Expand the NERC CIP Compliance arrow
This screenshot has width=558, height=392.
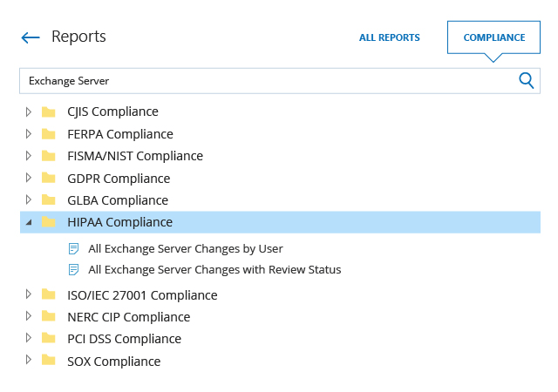(x=29, y=316)
